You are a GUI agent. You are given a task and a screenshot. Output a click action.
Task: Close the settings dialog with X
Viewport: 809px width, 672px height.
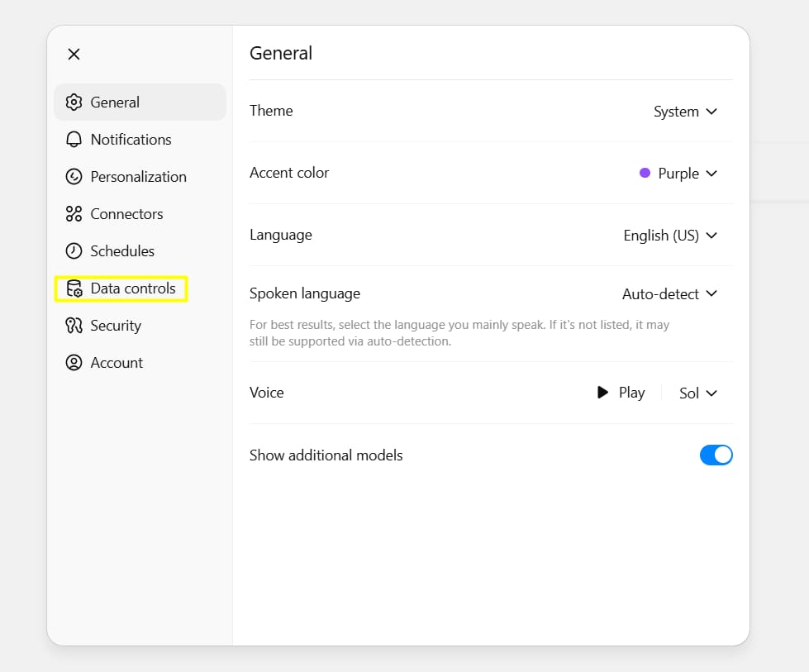(74, 55)
